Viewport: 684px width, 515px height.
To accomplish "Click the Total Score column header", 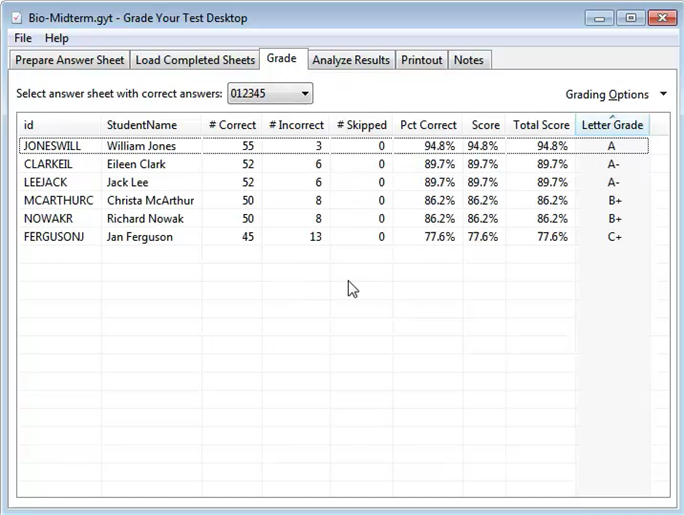I will click(540, 125).
